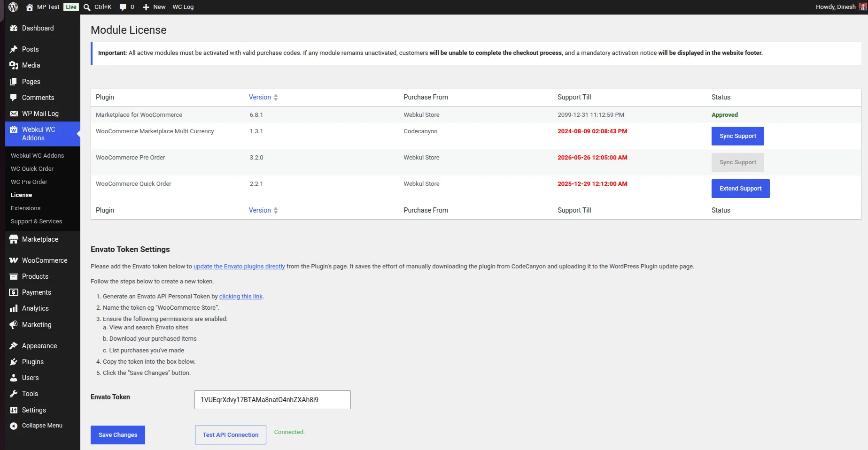Go to WC Quick Order submenu

32,169
